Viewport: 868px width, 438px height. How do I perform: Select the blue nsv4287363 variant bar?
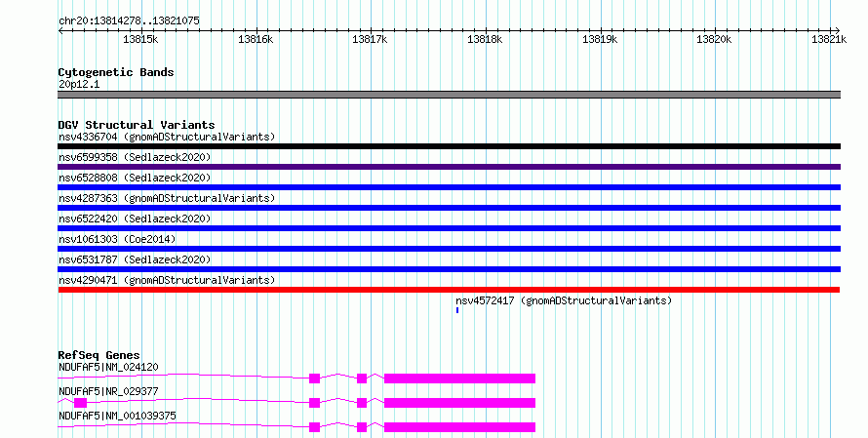tap(449, 208)
